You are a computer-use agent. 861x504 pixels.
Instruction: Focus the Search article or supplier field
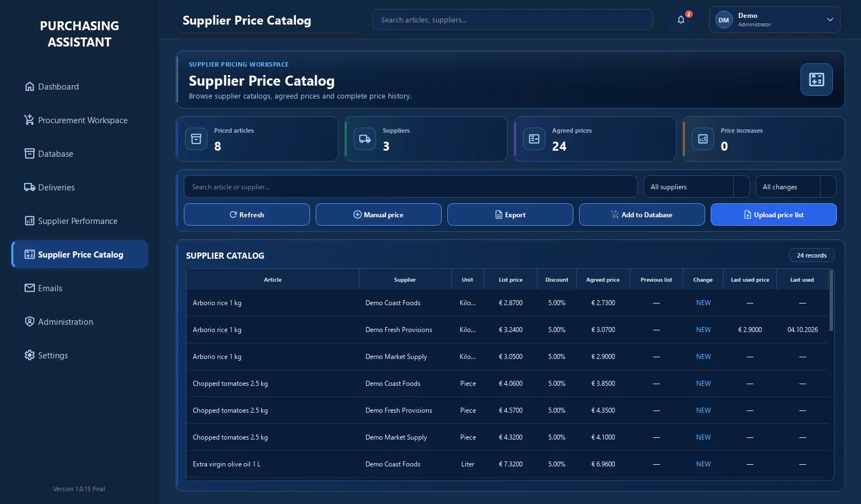pyautogui.click(x=411, y=186)
